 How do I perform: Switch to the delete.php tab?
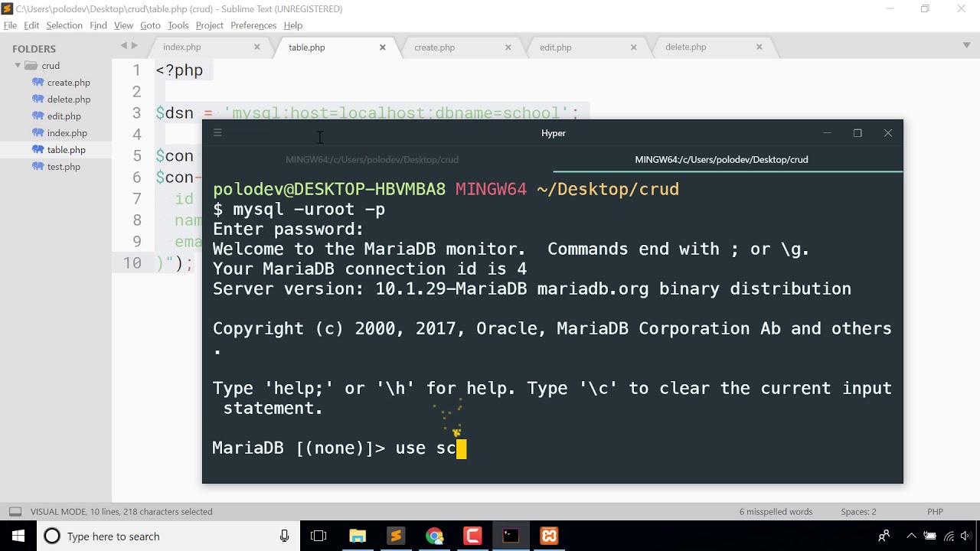coord(685,47)
